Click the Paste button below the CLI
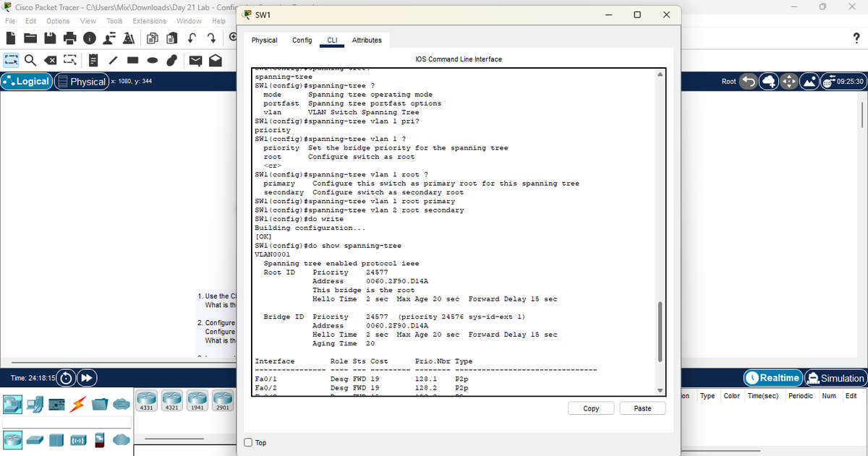Image resolution: width=868 pixels, height=456 pixels. click(x=642, y=408)
